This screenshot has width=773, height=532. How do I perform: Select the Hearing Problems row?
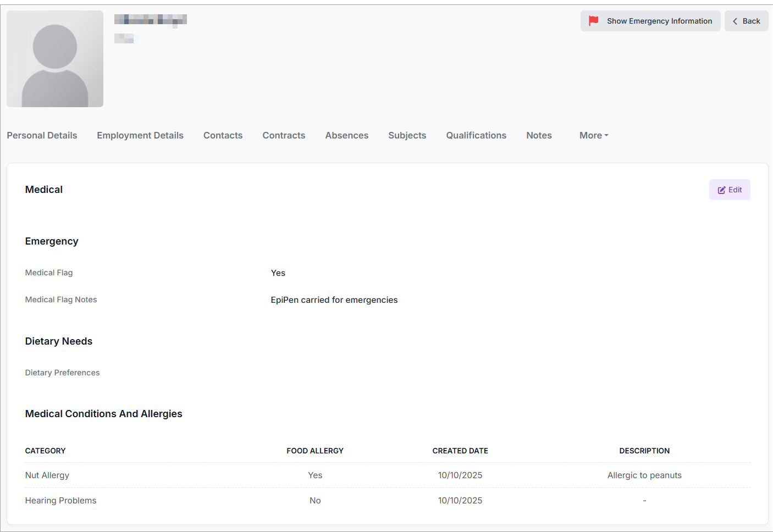pyautogui.click(x=60, y=501)
